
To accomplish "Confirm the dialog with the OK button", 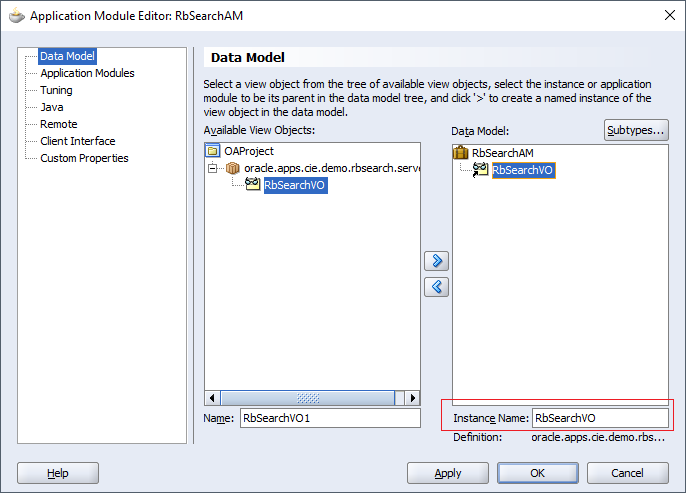I will point(538,473).
